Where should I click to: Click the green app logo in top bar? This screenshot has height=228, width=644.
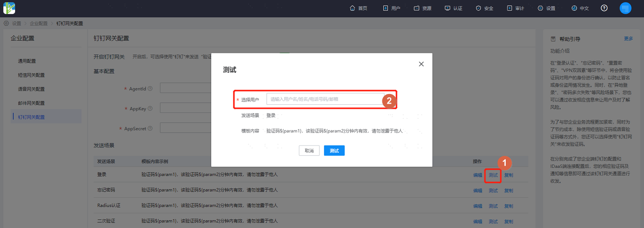point(9,8)
